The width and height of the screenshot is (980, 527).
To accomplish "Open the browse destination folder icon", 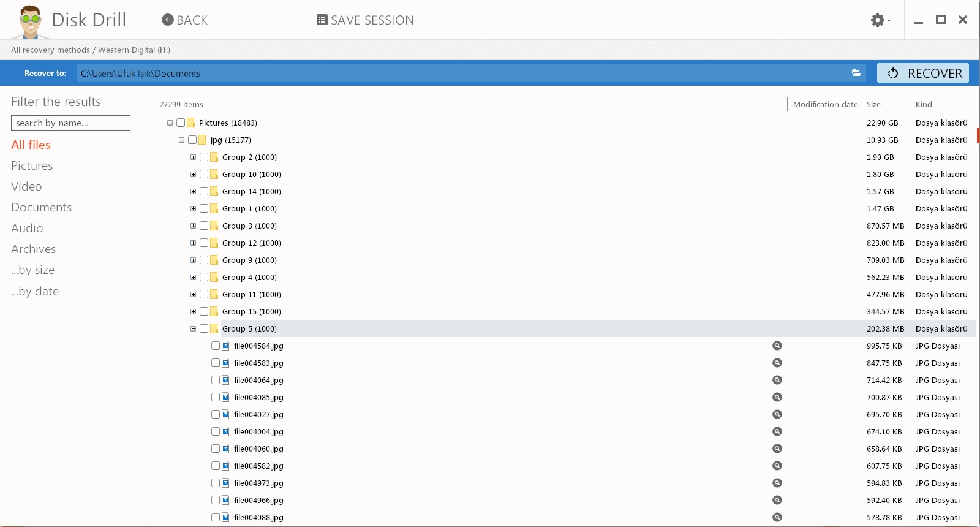I will pos(856,73).
